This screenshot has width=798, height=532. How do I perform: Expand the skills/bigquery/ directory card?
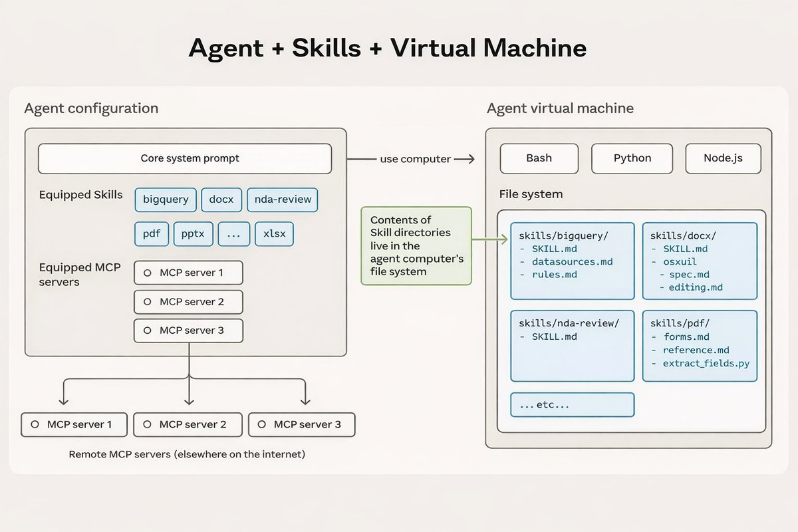(572, 259)
